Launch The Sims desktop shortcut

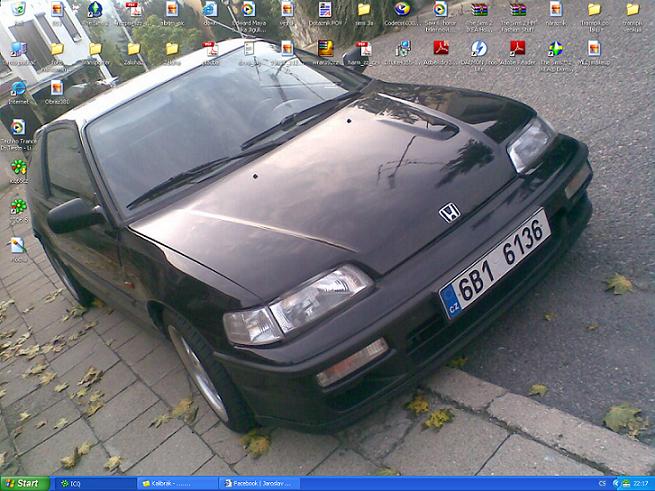pyautogui.click(x=95, y=10)
